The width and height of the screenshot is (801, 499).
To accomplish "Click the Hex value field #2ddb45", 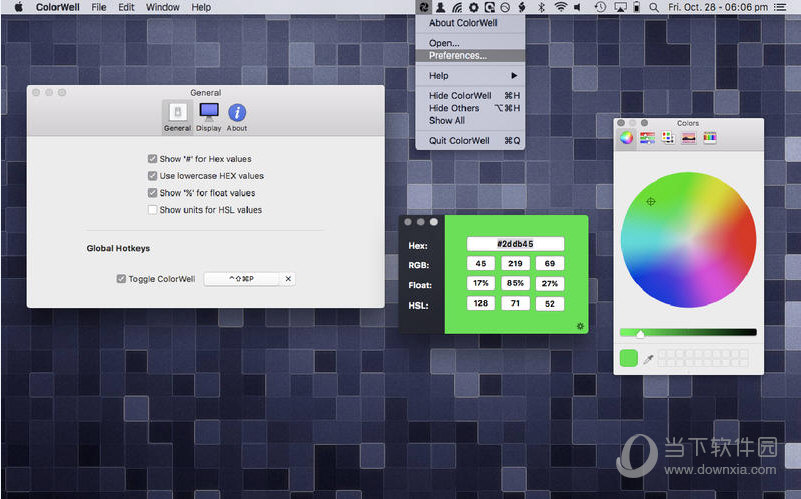I will (x=515, y=244).
